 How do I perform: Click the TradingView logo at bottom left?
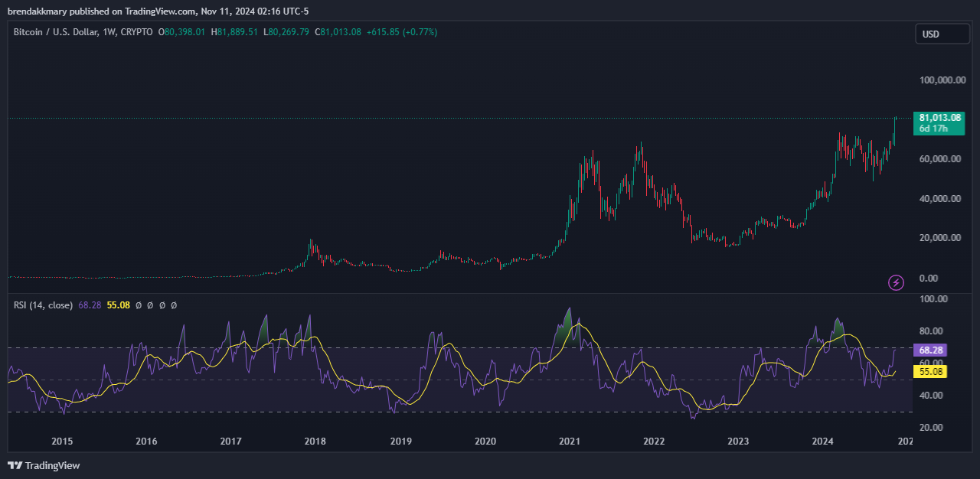[x=44, y=465]
